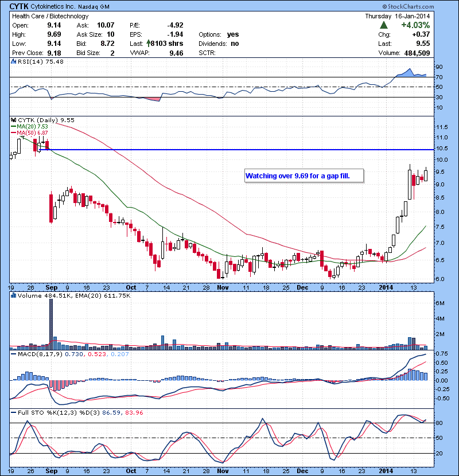Click the stochastic %D value 83.96

(x=134, y=412)
